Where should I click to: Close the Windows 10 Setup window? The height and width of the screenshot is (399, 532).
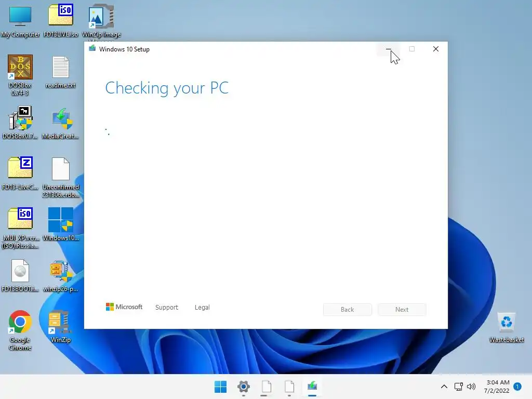point(436,49)
